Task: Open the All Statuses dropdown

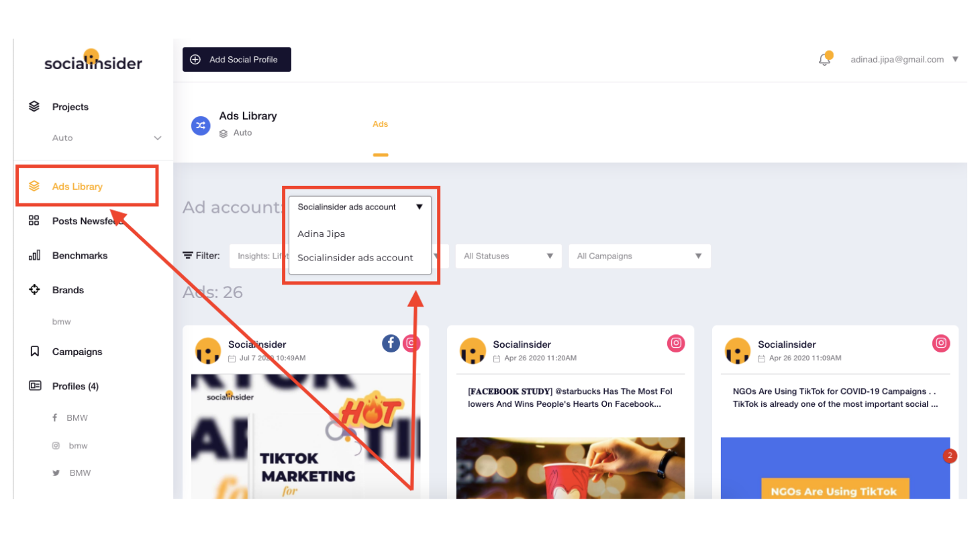Action: pyautogui.click(x=507, y=256)
